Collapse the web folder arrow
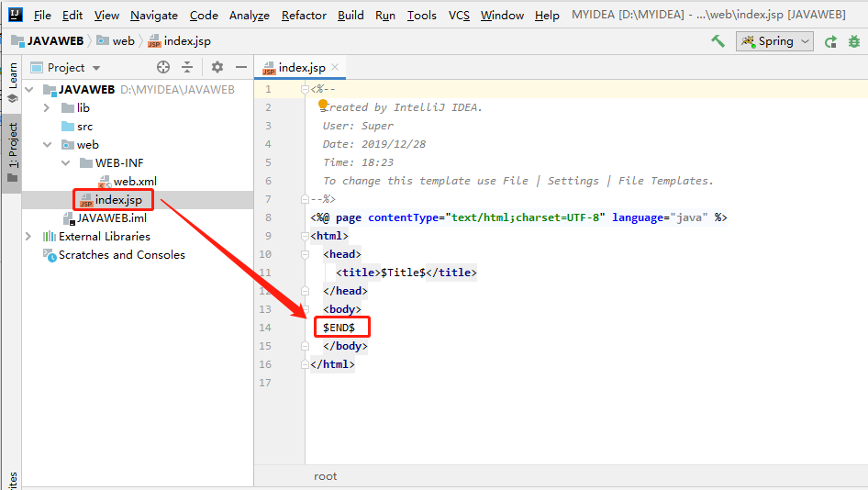The image size is (868, 490). tap(48, 144)
